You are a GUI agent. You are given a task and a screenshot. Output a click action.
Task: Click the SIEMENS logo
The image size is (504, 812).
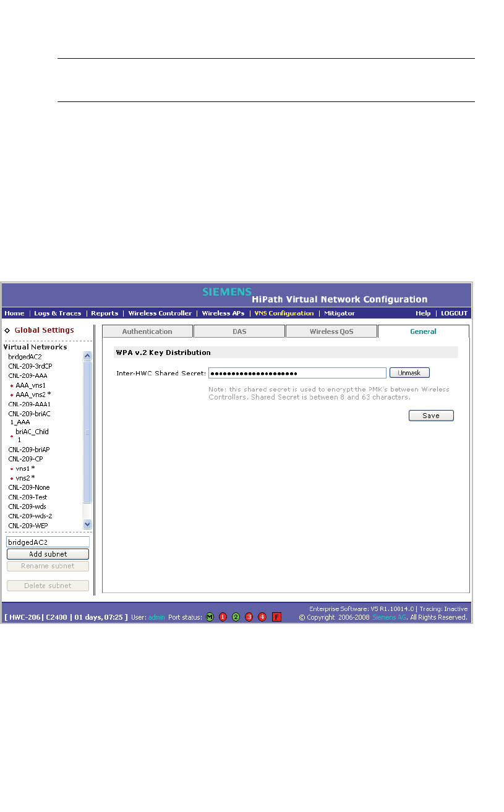point(227,291)
